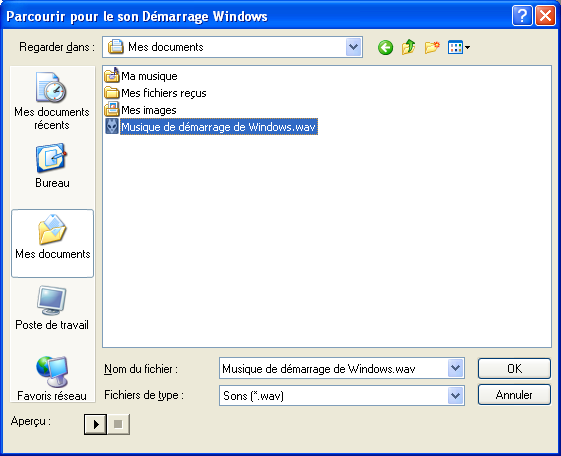Play the sound preview
This screenshot has width=561, height=456.
point(96,424)
